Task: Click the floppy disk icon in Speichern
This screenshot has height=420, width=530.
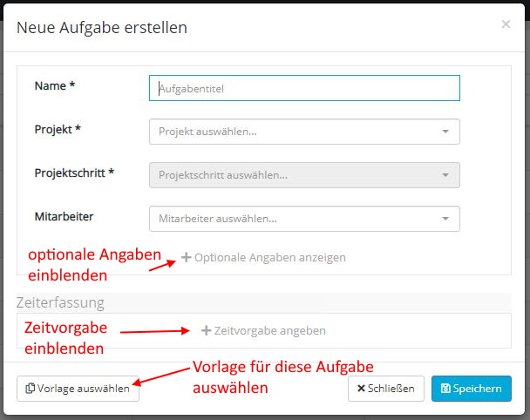Action: pos(445,389)
